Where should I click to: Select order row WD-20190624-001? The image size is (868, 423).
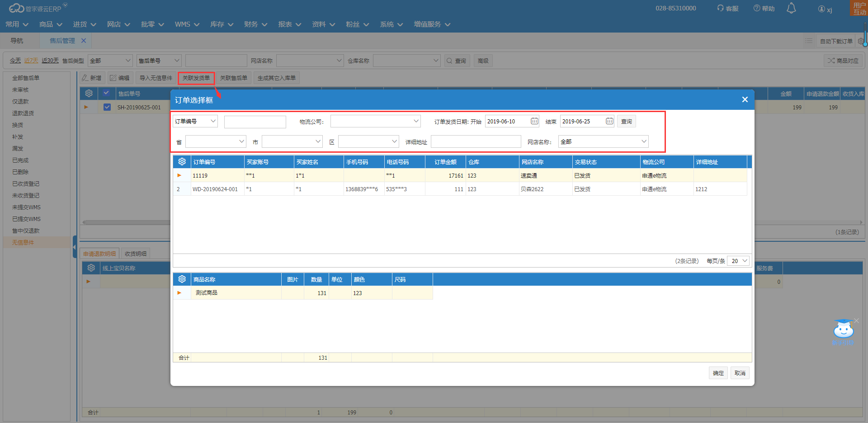[x=460, y=189]
